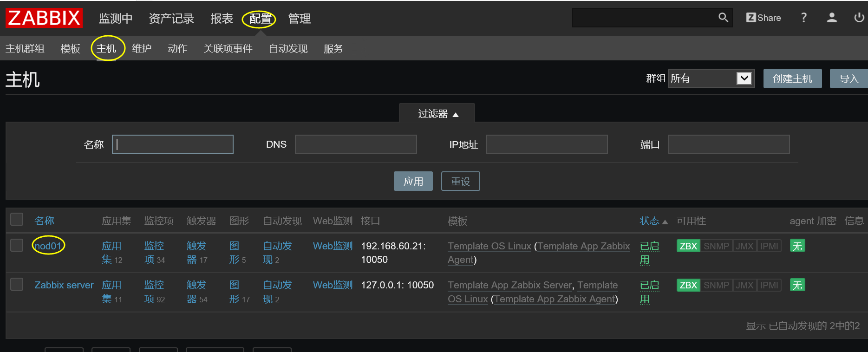
Task: Open Template App Zabbix Server link
Action: pyautogui.click(x=510, y=285)
